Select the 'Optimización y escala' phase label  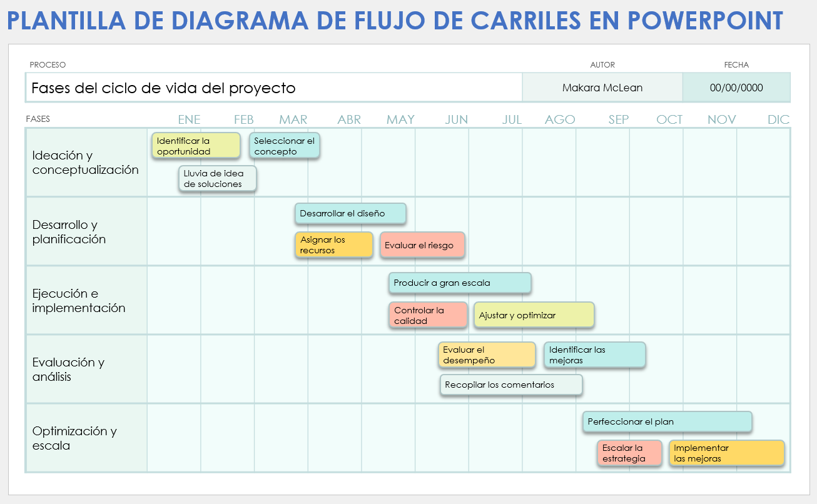(x=74, y=438)
